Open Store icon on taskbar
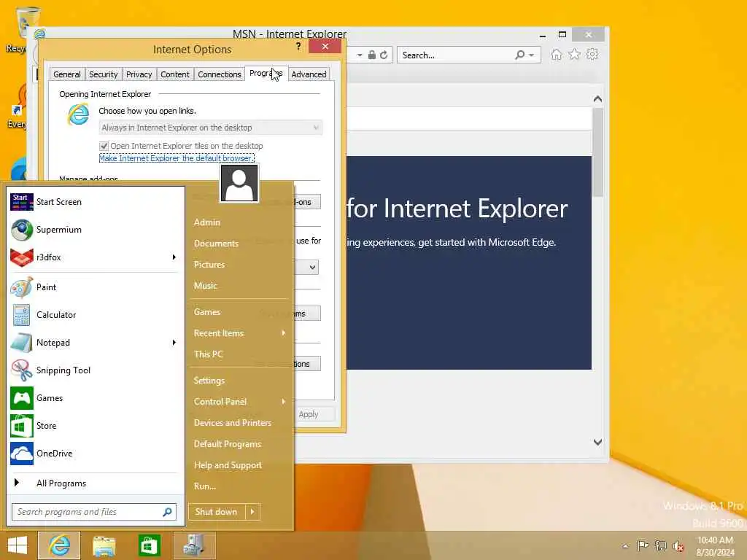This screenshot has width=747, height=560. pos(149,545)
